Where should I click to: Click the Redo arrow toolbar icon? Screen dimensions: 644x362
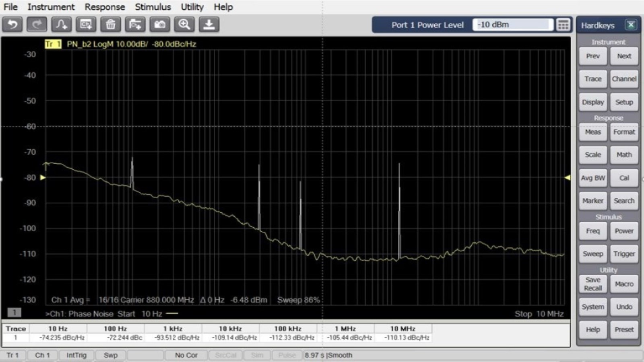37,24
